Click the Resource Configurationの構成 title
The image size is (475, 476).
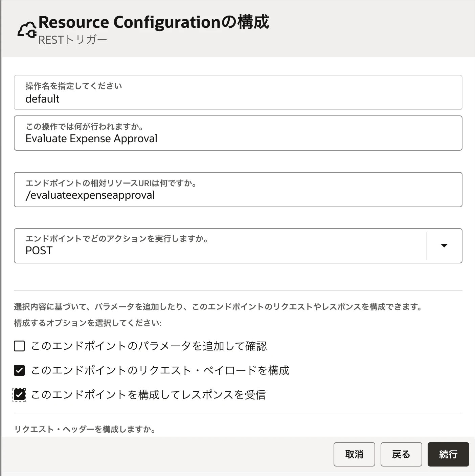click(154, 22)
